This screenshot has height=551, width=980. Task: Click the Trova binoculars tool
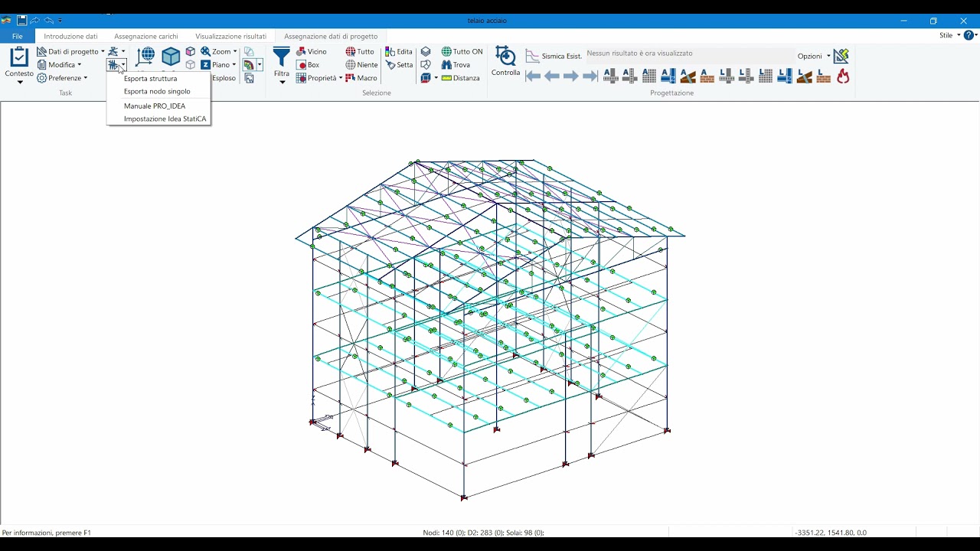[456, 65]
